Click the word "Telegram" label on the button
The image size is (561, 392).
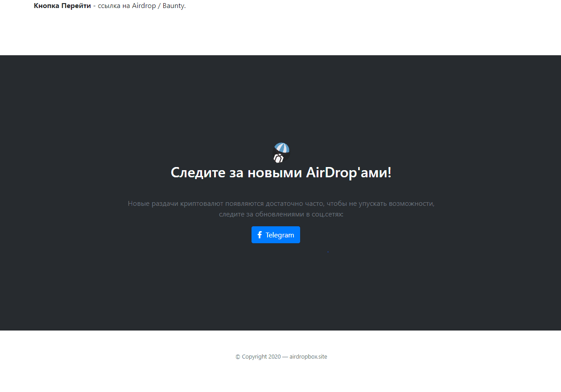280,235
